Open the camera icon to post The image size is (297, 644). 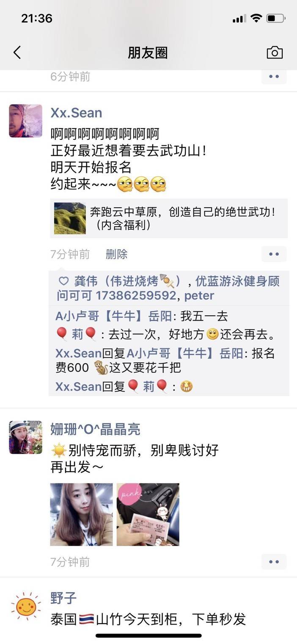pyautogui.click(x=275, y=53)
